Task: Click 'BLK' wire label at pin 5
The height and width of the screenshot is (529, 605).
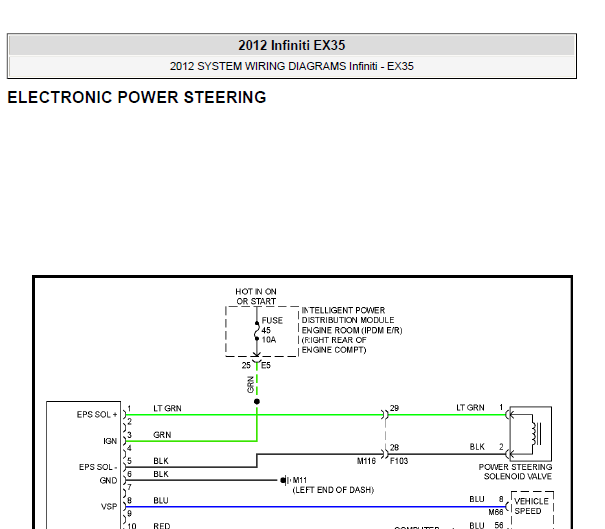Action: tap(161, 461)
